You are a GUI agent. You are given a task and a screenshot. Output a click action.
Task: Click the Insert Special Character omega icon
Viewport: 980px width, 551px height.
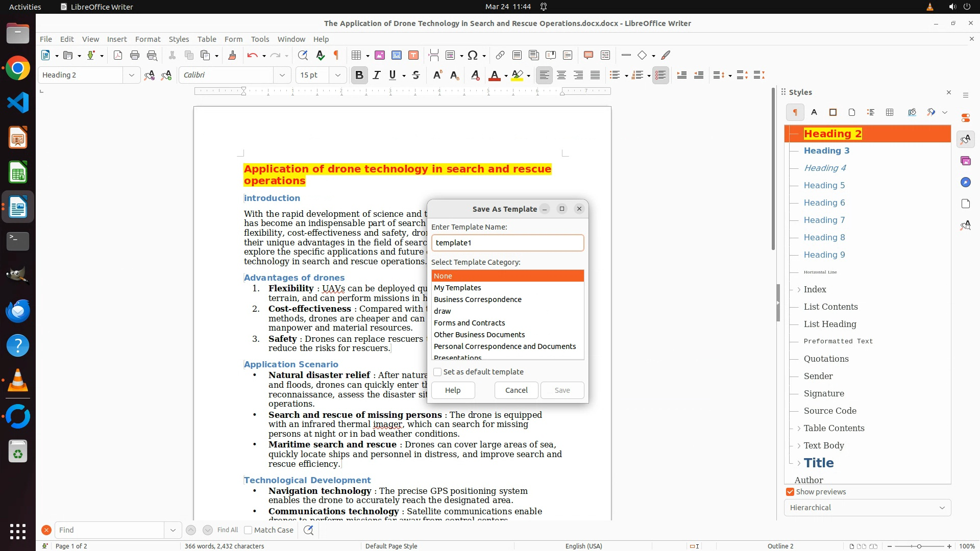coord(473,55)
